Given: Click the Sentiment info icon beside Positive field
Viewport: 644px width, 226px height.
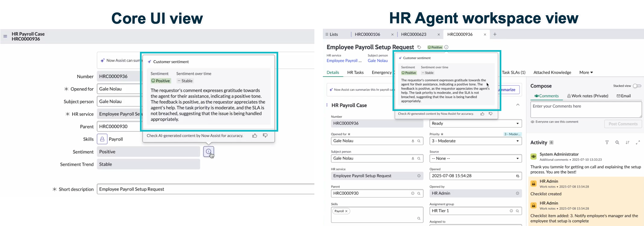Looking at the screenshot, I should tap(209, 152).
